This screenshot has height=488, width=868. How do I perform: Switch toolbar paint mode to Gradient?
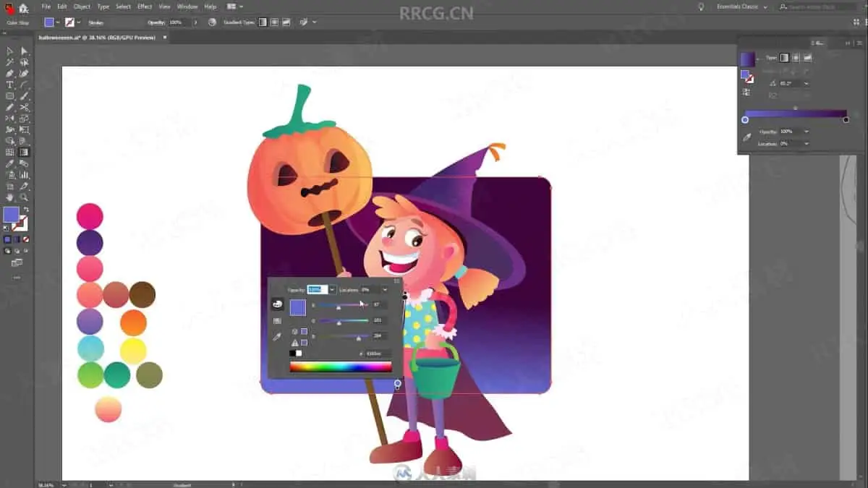[x=17, y=239]
